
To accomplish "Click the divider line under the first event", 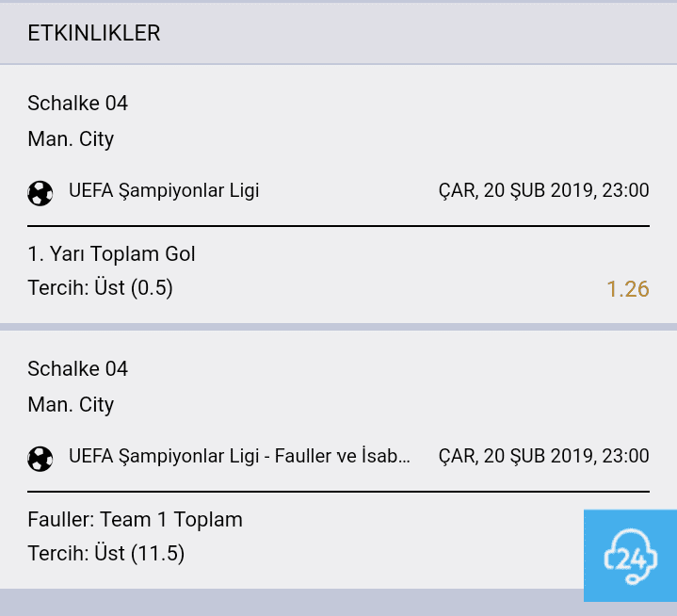I will pos(339,226).
